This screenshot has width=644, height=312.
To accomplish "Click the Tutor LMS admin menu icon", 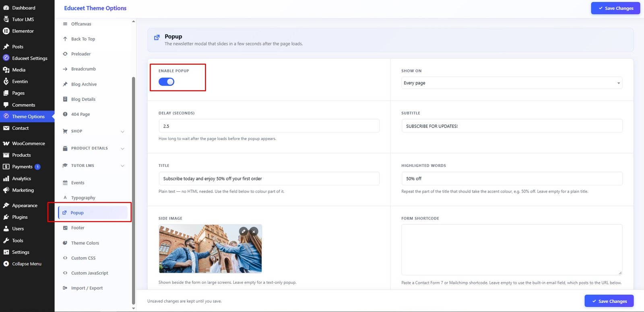I will point(6,19).
